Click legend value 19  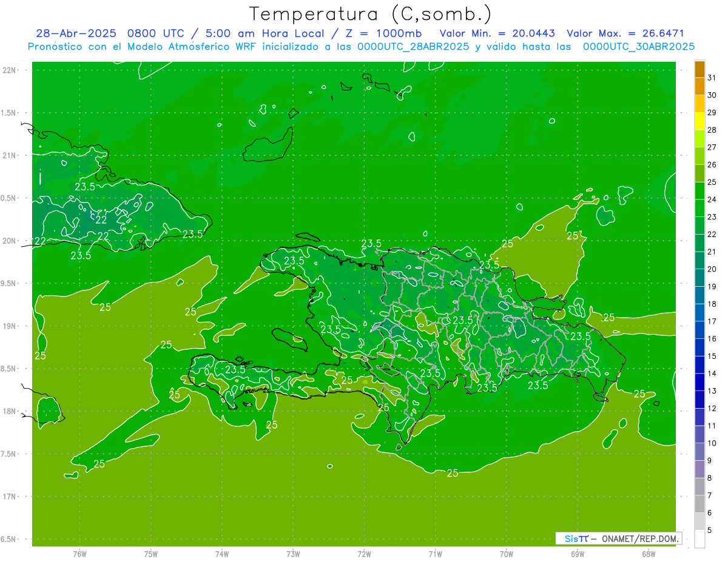pyautogui.click(x=712, y=287)
